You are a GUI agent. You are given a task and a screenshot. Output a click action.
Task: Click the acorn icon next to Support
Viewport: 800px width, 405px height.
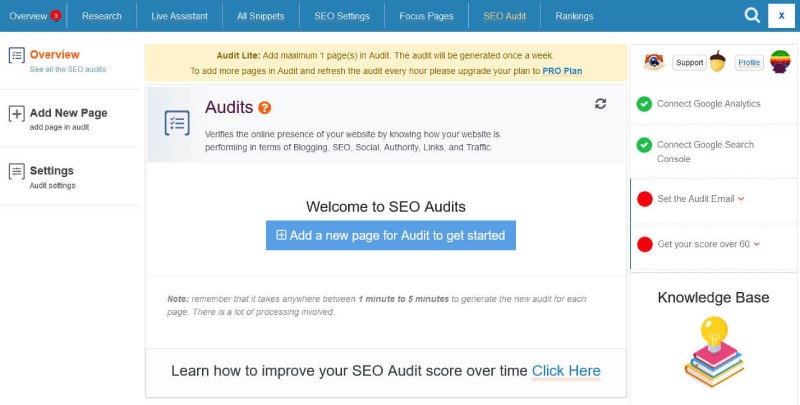click(x=718, y=62)
